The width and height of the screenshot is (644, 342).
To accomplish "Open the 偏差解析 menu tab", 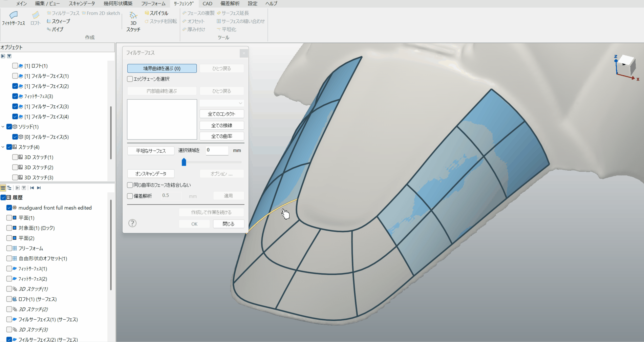I will [x=230, y=4].
